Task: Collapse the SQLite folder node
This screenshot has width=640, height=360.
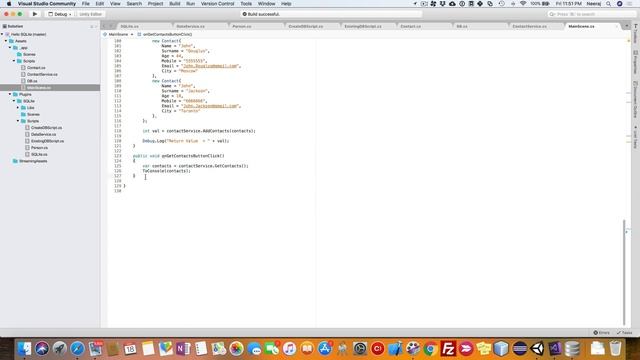Action: click(14, 101)
